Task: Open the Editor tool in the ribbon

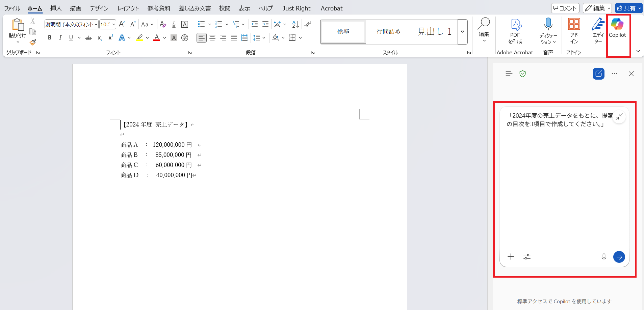Action: tap(598, 31)
